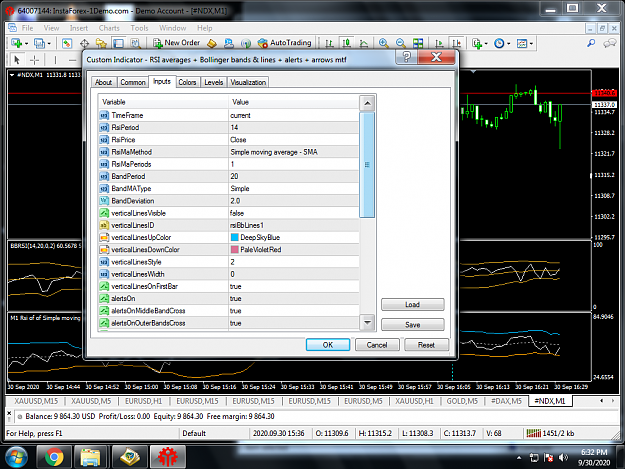The width and height of the screenshot is (625, 469).
Task: Click the PaleVioletRed color swatch
Action: 234,250
